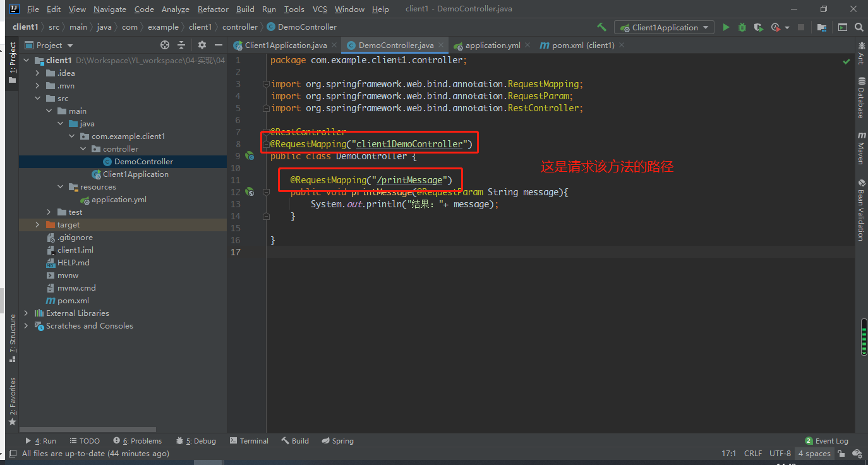Open Bean Validation tool window sidebar
Image resolution: width=868 pixels, height=465 pixels.
tap(862, 210)
